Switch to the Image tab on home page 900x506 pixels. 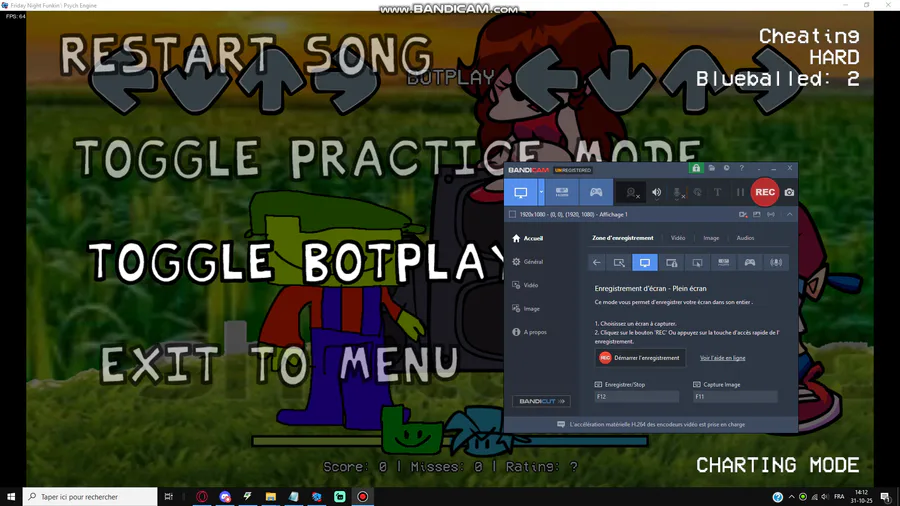711,238
